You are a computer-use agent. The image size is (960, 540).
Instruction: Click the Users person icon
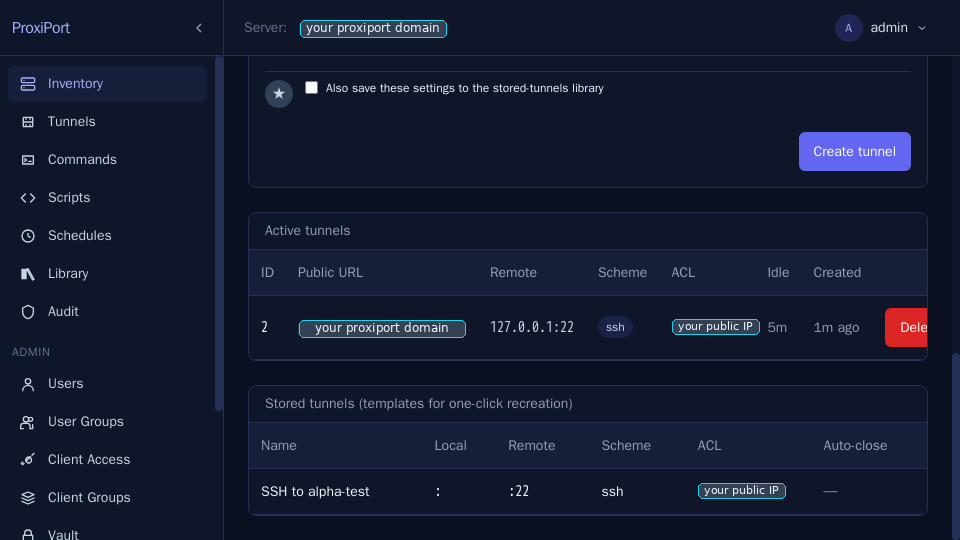[x=28, y=384]
